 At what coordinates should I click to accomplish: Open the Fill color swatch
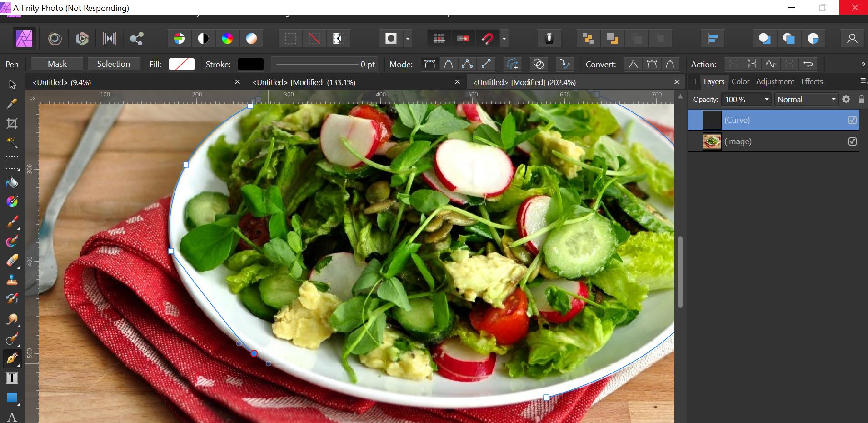(x=182, y=64)
